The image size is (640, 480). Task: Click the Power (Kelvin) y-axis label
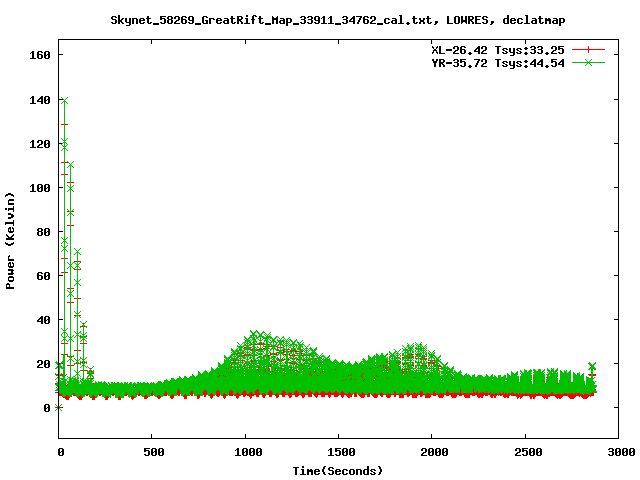point(10,241)
